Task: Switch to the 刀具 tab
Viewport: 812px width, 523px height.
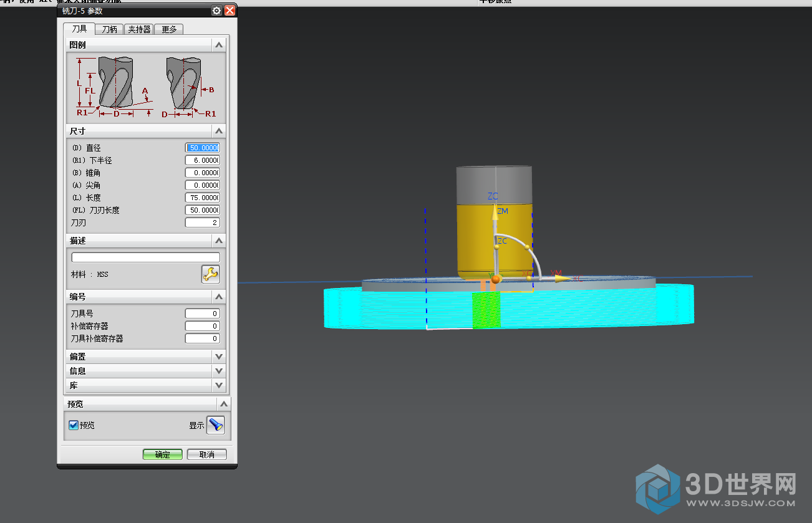Action: tap(79, 29)
